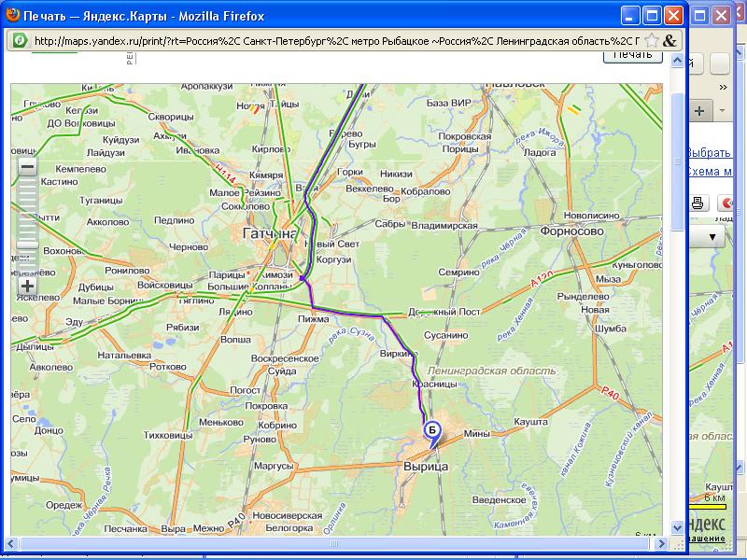Screen dimensions: 747x560
Task: Focus the maps.yandex.ru URL field
Action: 336,41
